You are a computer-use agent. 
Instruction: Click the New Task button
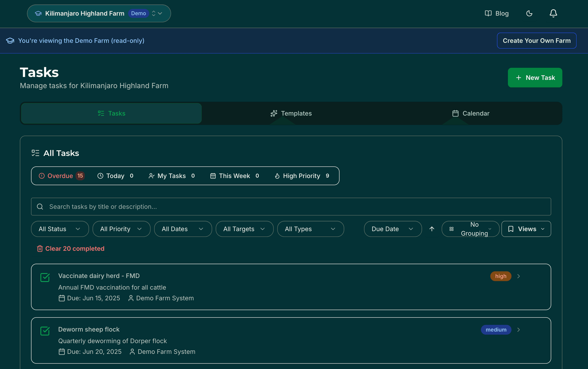pos(535,78)
